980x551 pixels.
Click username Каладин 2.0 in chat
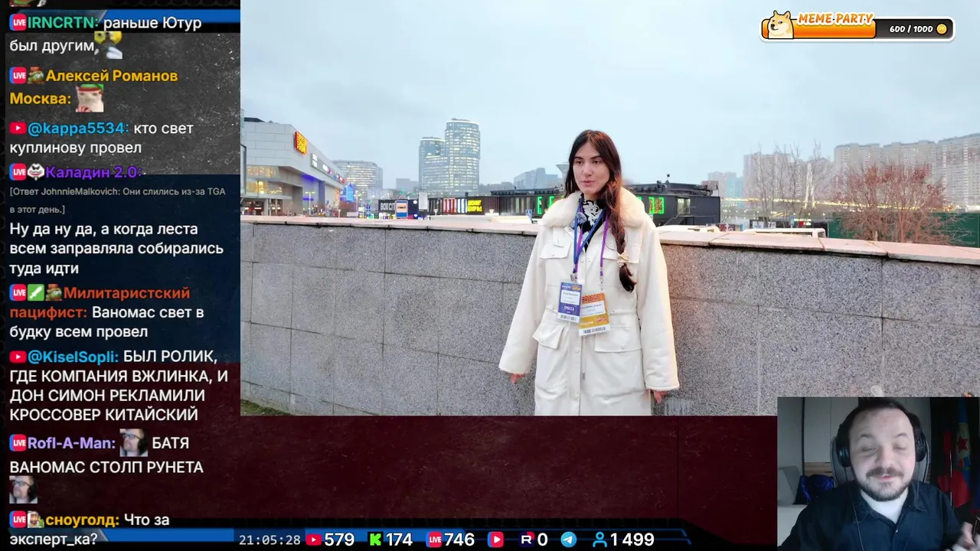[x=93, y=171]
